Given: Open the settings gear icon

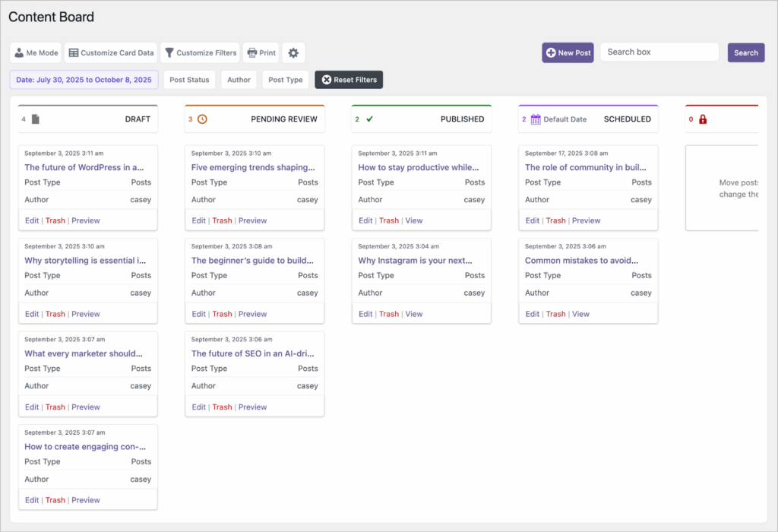Looking at the screenshot, I should coord(293,52).
